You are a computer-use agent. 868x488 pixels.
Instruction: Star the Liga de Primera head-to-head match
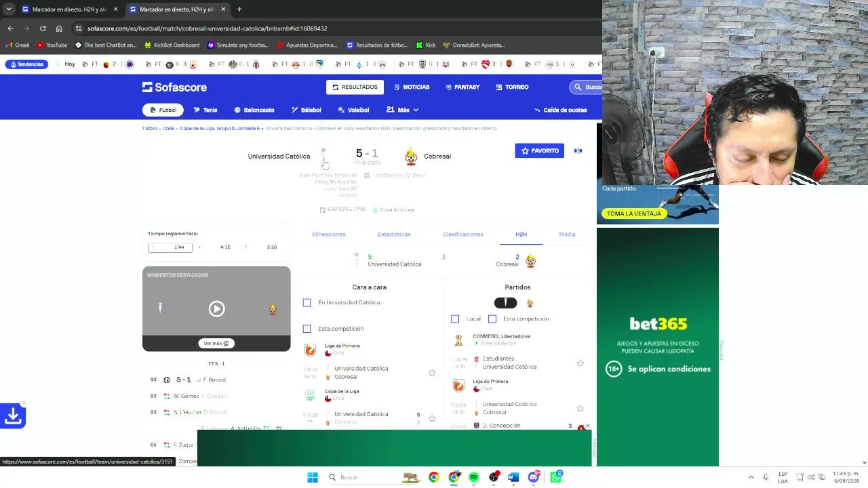pos(432,373)
